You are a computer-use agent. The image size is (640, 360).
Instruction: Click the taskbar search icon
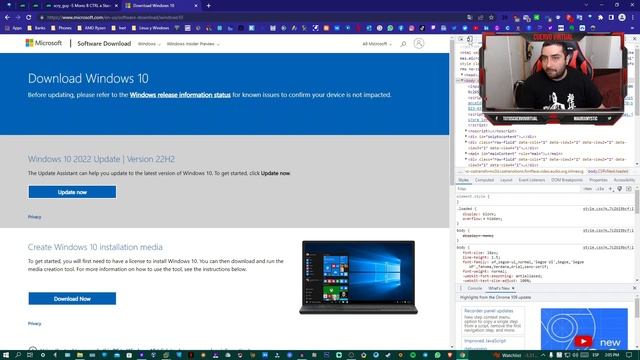click(x=18, y=355)
